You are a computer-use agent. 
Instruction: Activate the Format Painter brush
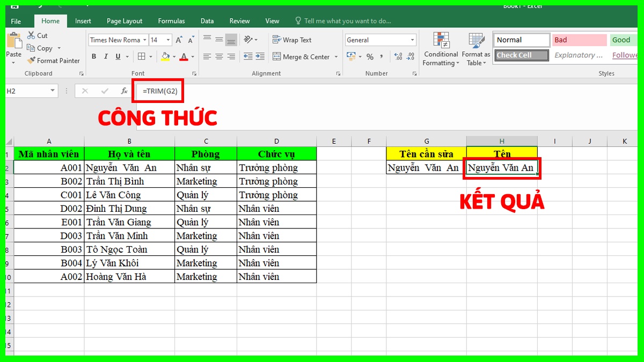coord(54,61)
